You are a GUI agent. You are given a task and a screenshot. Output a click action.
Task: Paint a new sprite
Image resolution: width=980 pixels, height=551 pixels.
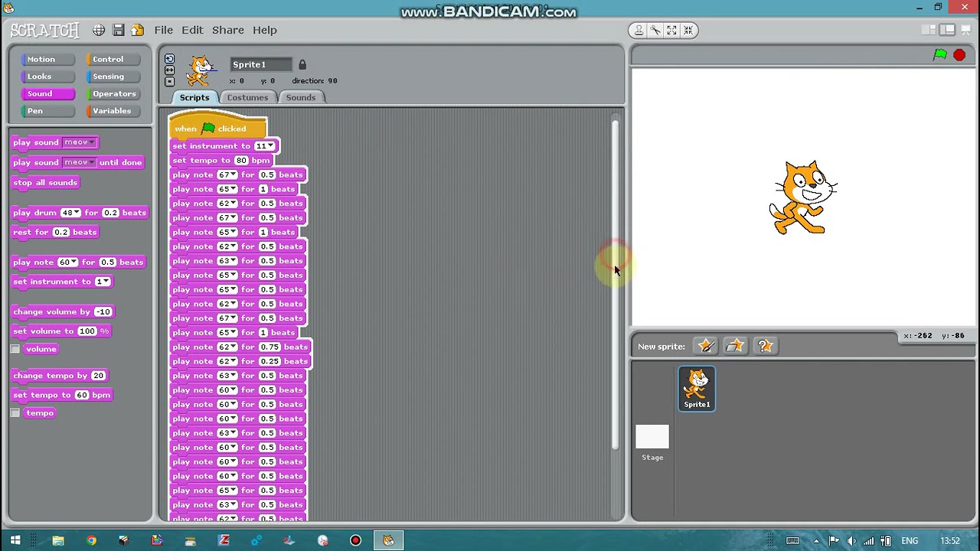706,346
